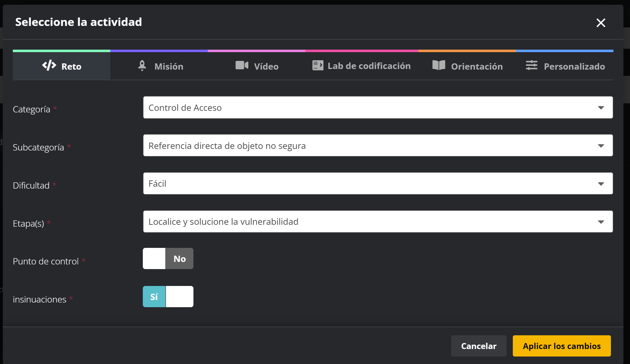Click the Etapa(s) label
The height and width of the screenshot is (364, 630).
click(x=28, y=224)
